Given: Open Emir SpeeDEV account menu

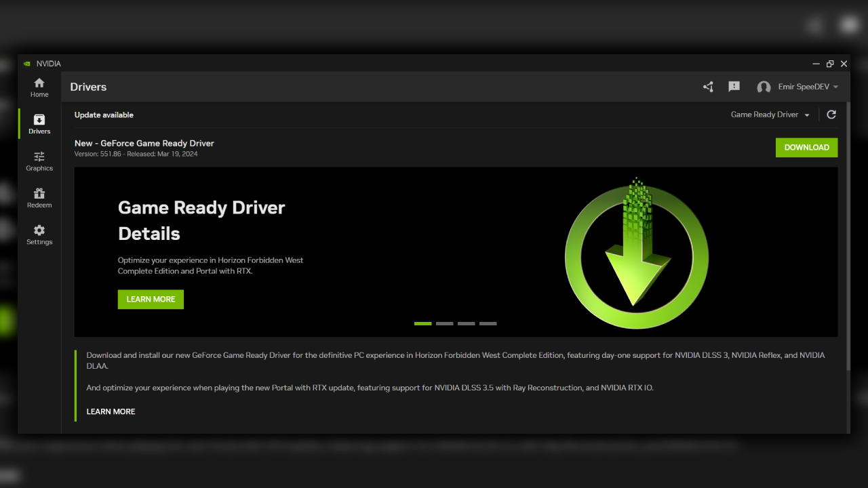Looking at the screenshot, I should [804, 87].
